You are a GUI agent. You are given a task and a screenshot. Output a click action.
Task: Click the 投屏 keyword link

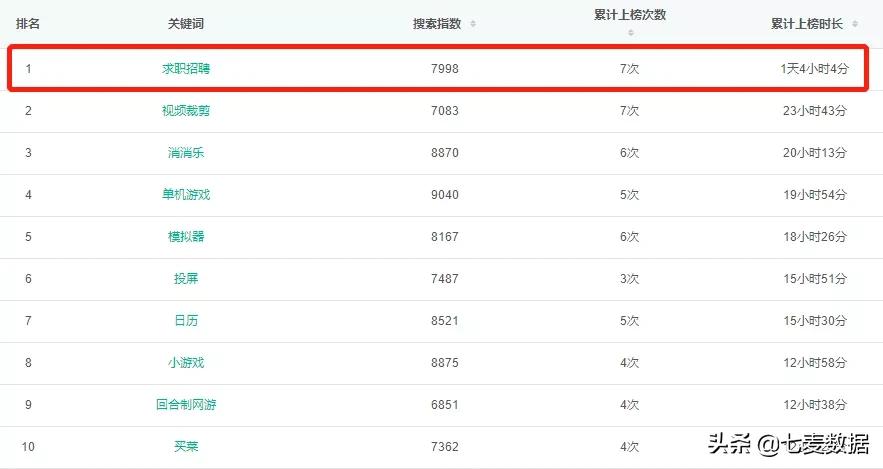(x=186, y=279)
